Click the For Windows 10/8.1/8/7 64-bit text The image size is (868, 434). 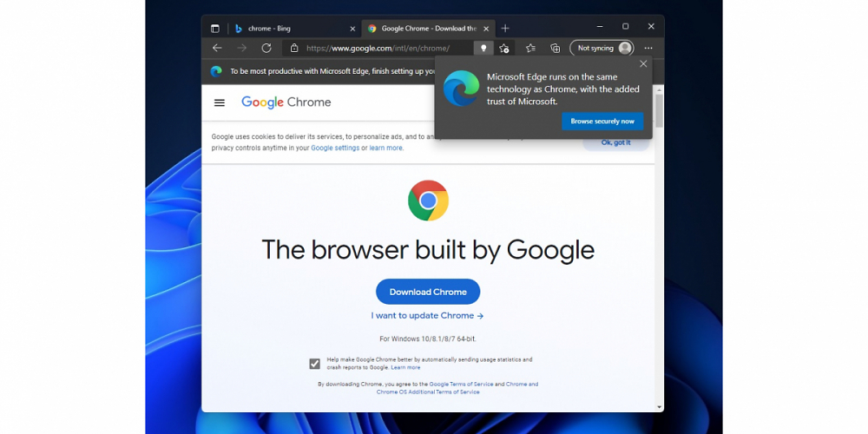coord(427,339)
